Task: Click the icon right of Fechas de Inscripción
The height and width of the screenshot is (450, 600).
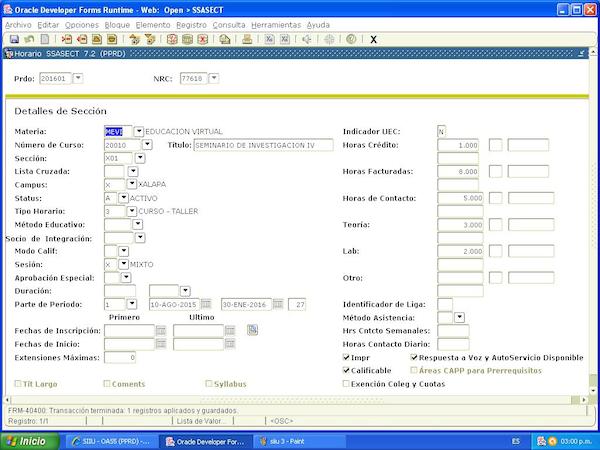Action: pos(253,329)
